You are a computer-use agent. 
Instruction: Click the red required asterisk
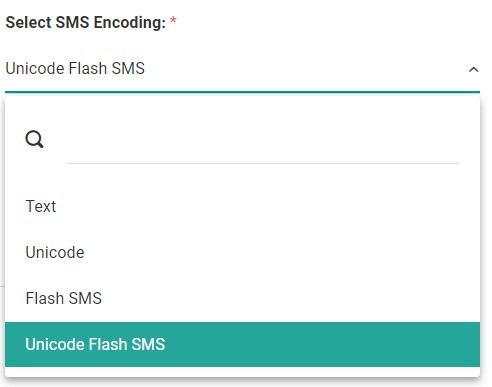pyautogui.click(x=173, y=20)
